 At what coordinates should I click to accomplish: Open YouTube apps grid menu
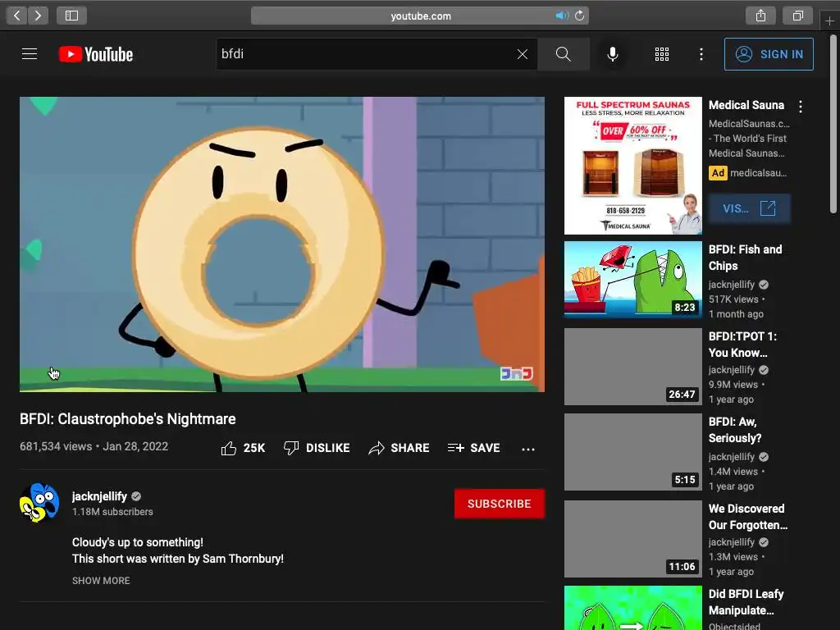pyautogui.click(x=662, y=54)
